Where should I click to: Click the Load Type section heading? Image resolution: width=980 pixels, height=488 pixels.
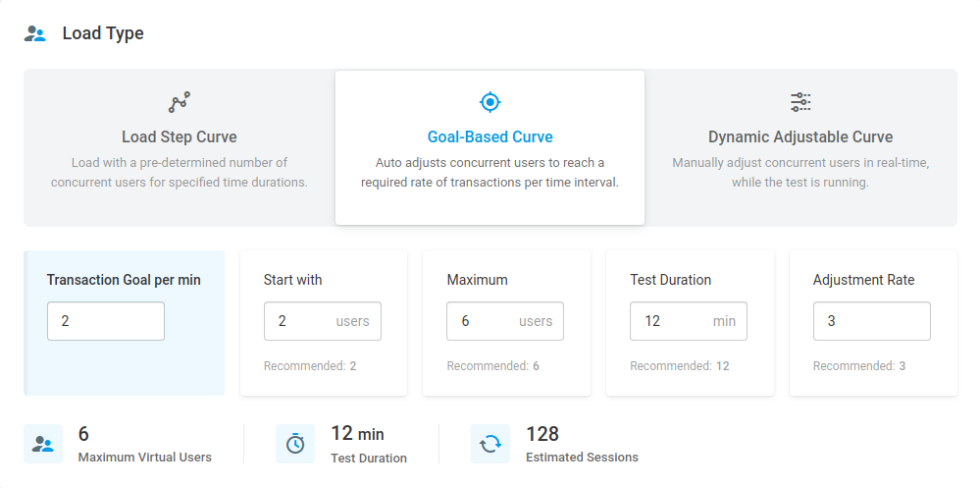click(x=103, y=33)
